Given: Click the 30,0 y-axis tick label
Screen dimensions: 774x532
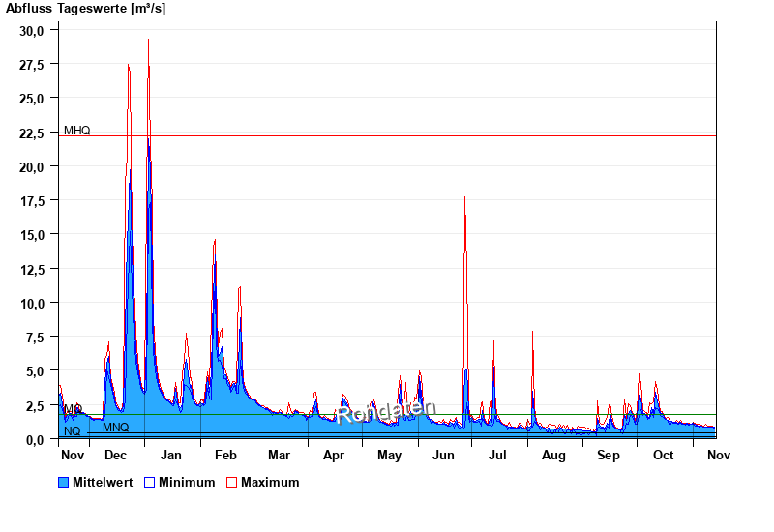Looking at the screenshot, I should pyautogui.click(x=32, y=30).
